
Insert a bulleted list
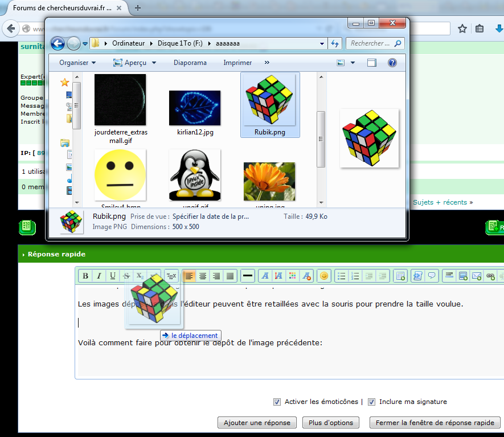342,276
